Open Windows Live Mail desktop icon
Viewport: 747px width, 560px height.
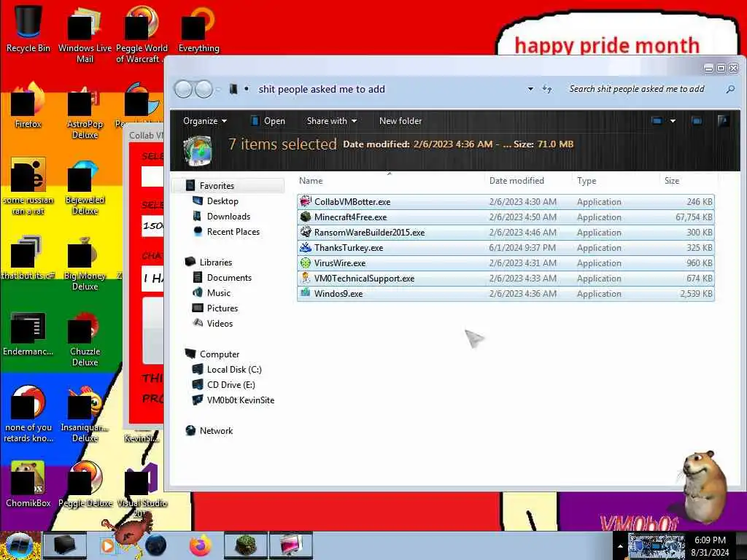tap(85, 34)
